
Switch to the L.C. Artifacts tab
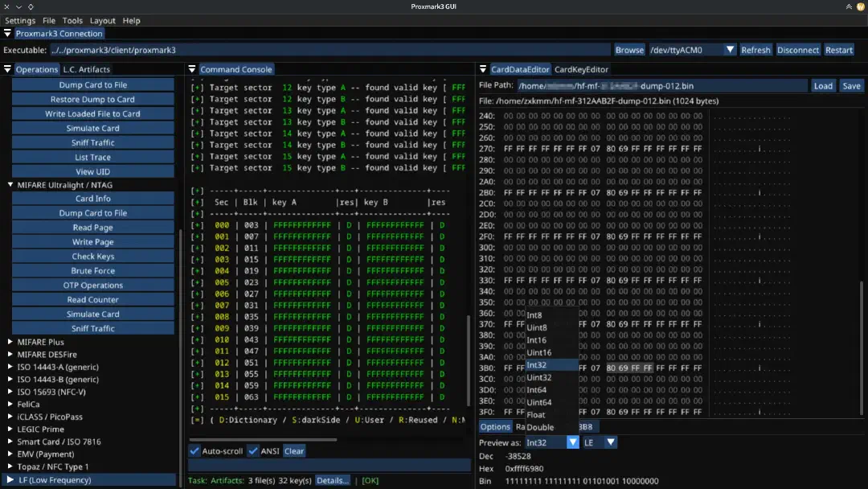click(86, 69)
